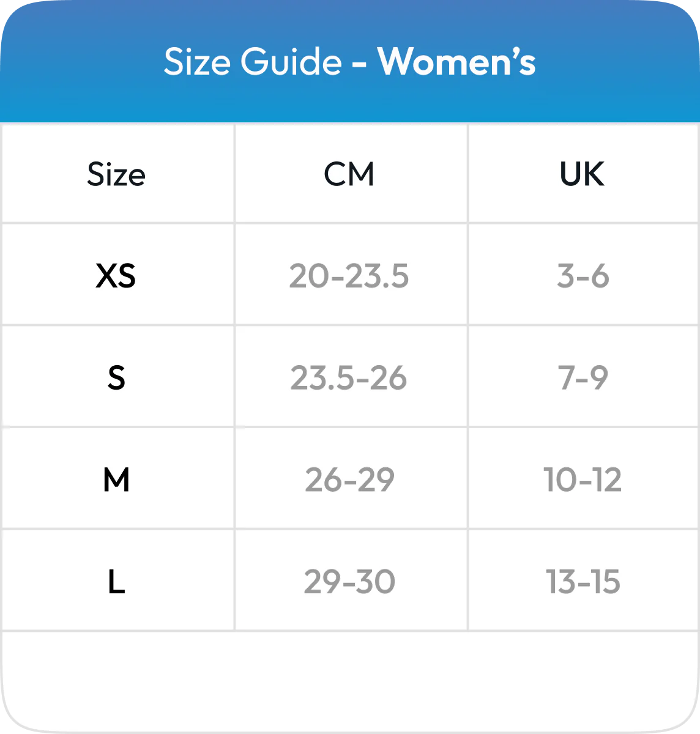Click the XS size label
Viewport: 700px width, 734px height.
coord(116,276)
